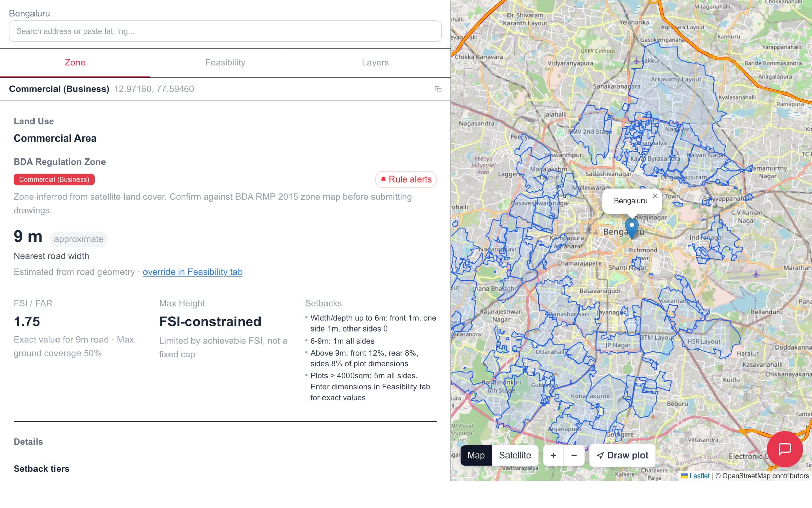
Task: Click the Commercial Area land use text
Action: [55, 138]
